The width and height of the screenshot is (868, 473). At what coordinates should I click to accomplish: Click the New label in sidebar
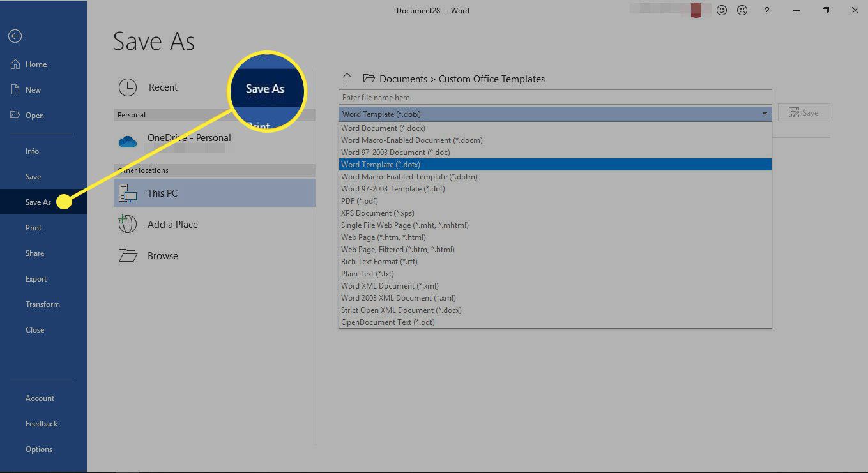[x=33, y=90]
